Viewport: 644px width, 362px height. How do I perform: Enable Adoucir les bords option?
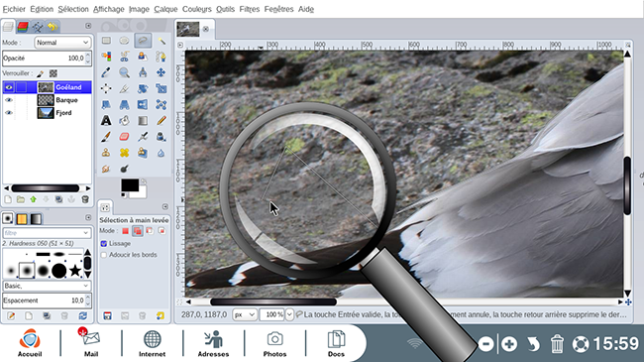coord(104,255)
